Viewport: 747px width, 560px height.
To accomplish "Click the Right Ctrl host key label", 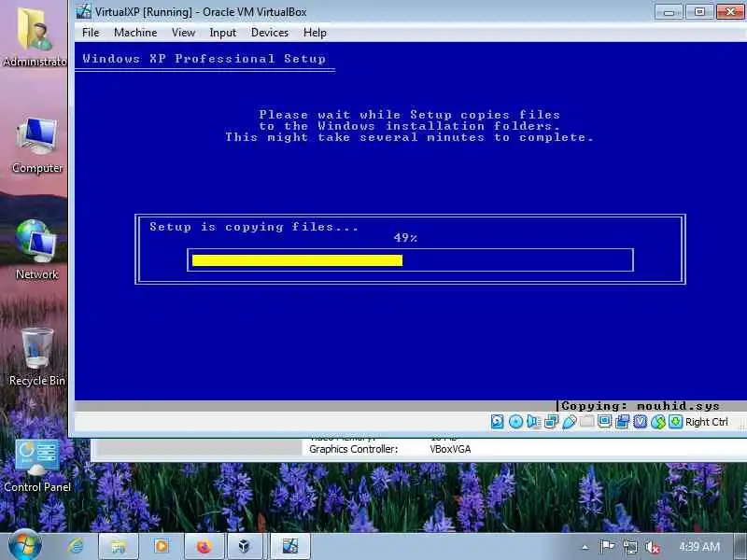I will point(707,422).
